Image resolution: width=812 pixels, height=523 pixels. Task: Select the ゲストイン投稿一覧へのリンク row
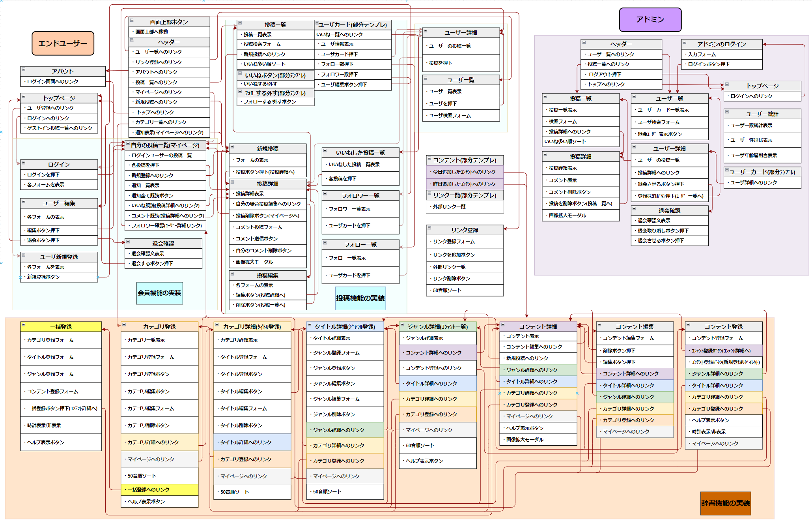pos(59,128)
